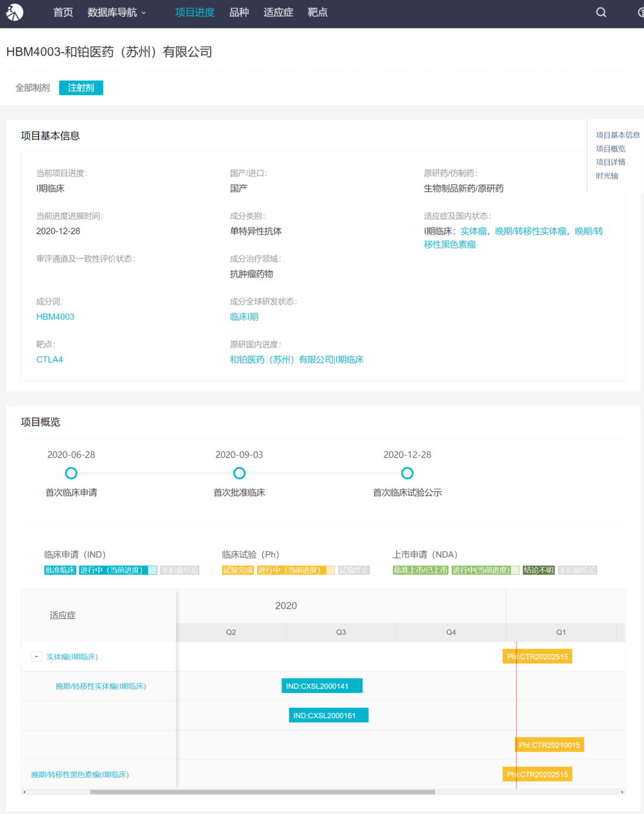This screenshot has height=814, width=644.
Task: Open 实体瘤(I期临床) indication in chart
Action: click(72, 657)
